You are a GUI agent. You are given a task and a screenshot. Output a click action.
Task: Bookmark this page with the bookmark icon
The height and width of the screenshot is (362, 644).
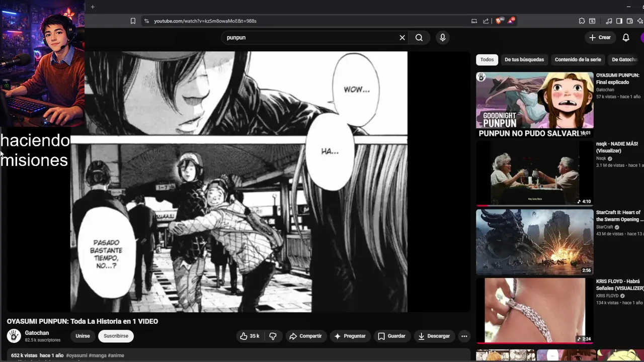pyautogui.click(x=133, y=21)
